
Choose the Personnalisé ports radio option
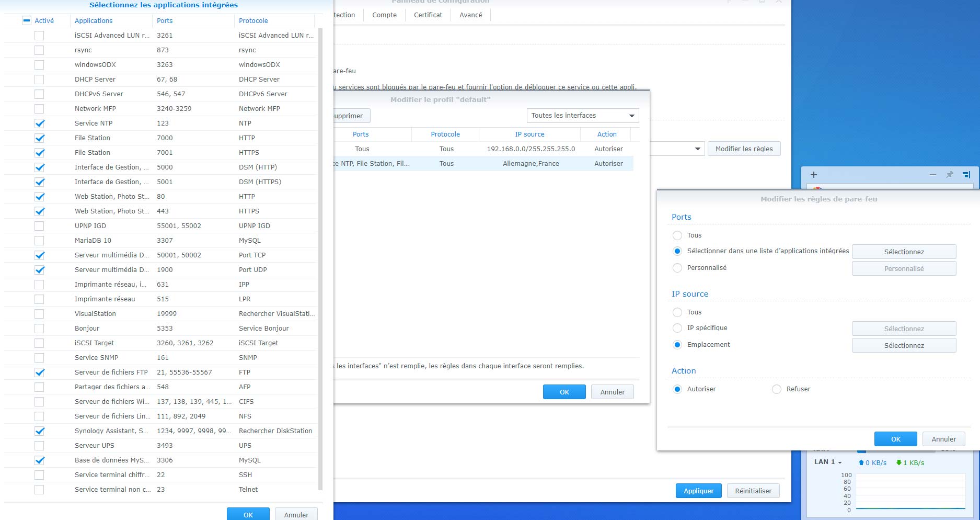click(677, 268)
